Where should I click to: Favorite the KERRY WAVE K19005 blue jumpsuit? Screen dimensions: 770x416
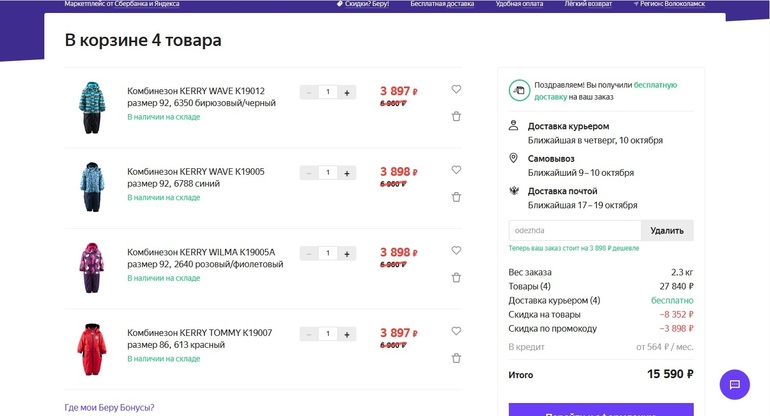point(456,170)
